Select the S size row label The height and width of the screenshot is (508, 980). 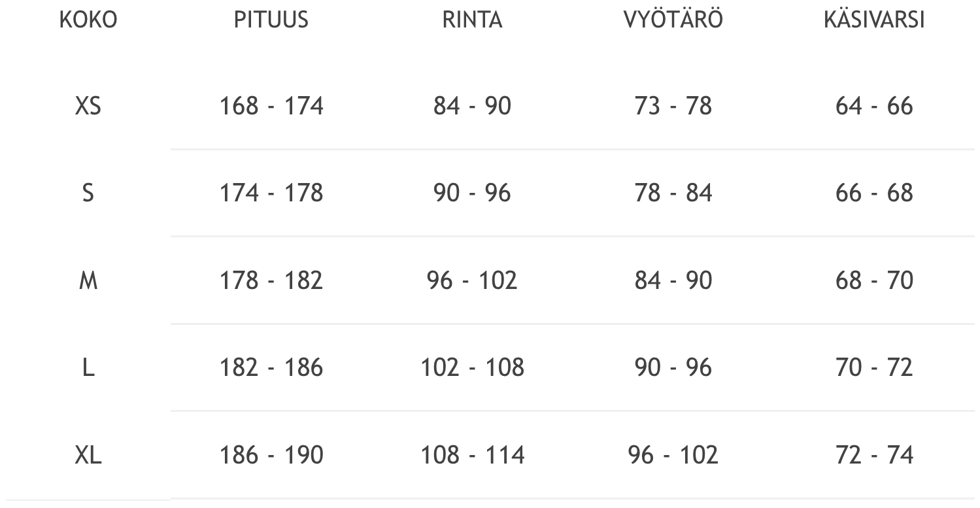(88, 194)
